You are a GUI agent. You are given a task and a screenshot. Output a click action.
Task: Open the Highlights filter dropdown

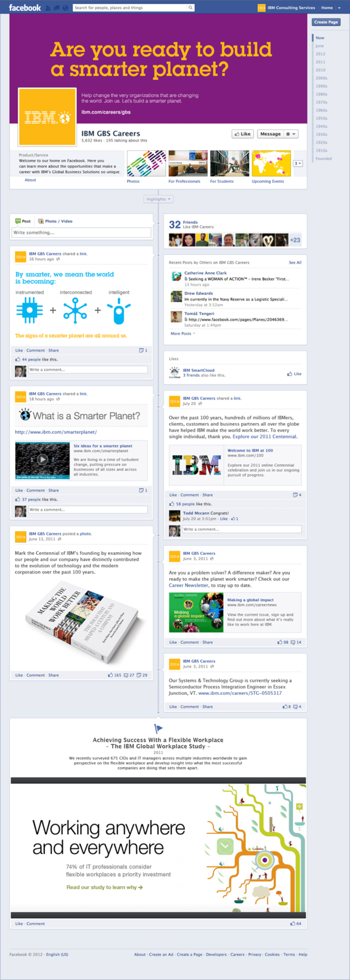click(158, 199)
